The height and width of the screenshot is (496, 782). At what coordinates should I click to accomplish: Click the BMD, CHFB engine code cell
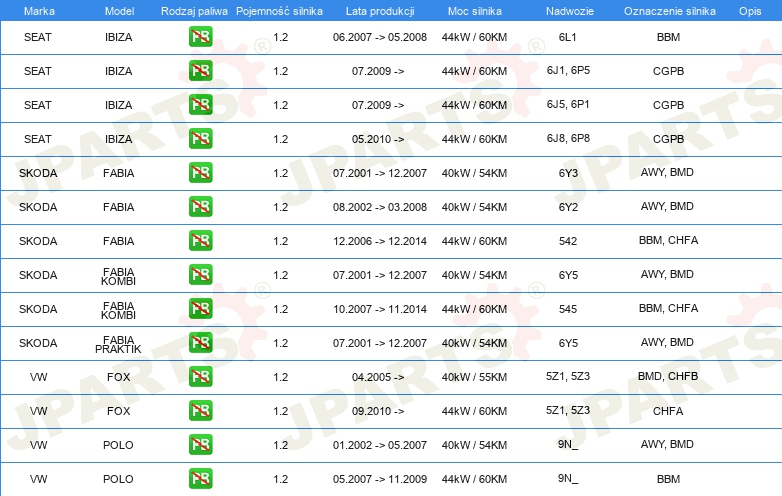pyautogui.click(x=667, y=377)
